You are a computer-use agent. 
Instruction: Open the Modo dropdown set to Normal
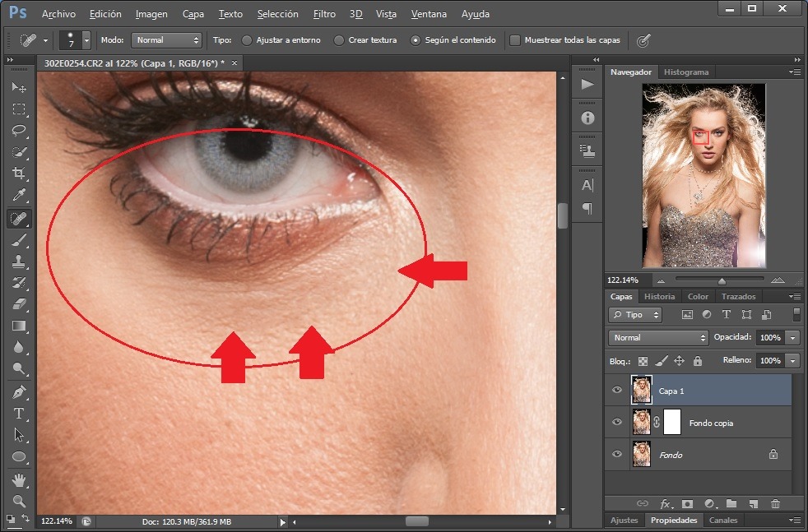[x=168, y=39]
